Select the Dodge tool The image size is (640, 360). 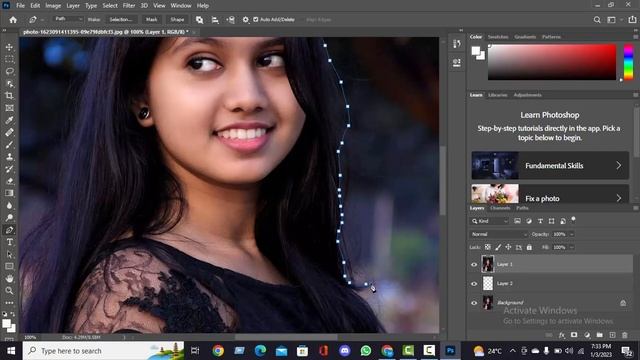pyautogui.click(x=9, y=218)
